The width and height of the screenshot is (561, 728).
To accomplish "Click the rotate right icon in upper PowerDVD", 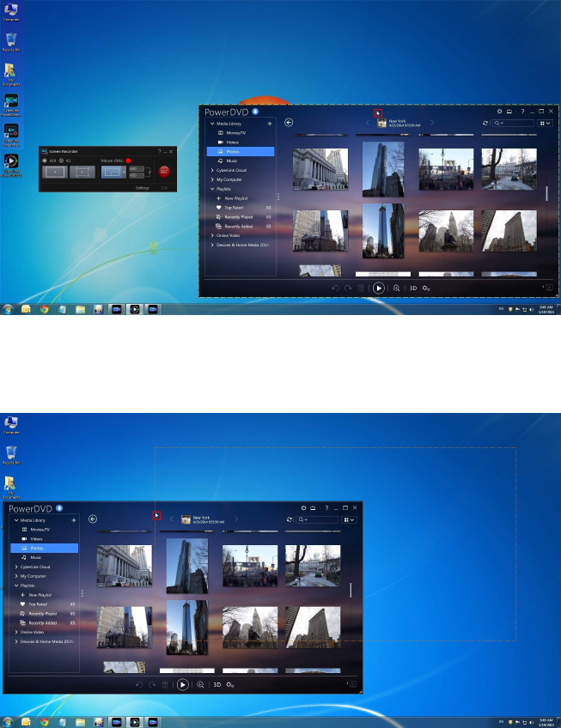I will (x=348, y=288).
